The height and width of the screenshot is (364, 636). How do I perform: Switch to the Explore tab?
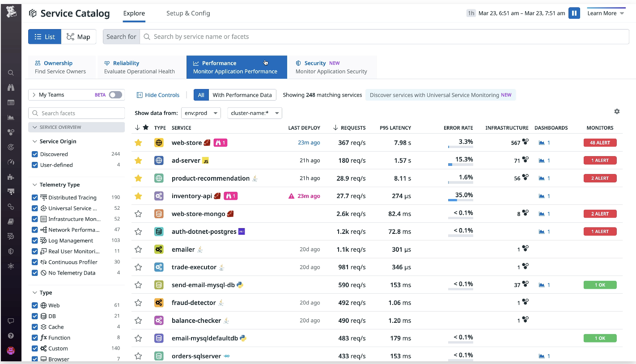pos(134,13)
